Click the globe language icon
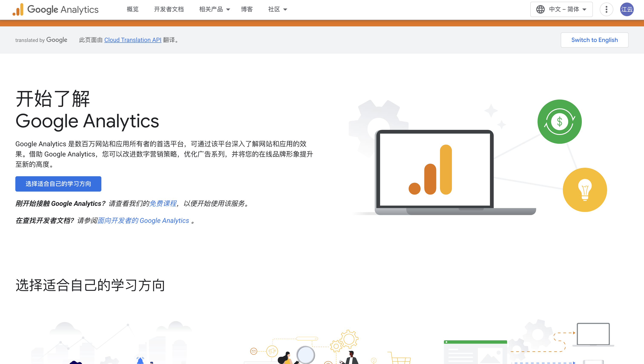 [x=540, y=10]
